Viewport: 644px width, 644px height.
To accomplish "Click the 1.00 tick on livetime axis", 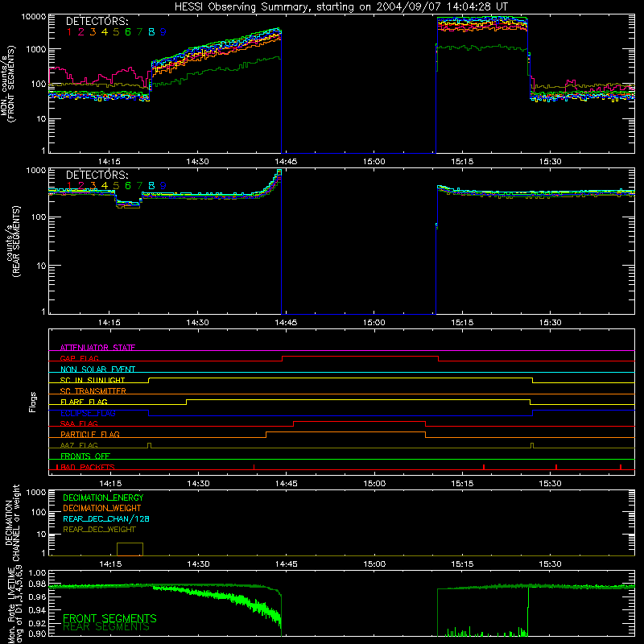I will click(x=37, y=573).
